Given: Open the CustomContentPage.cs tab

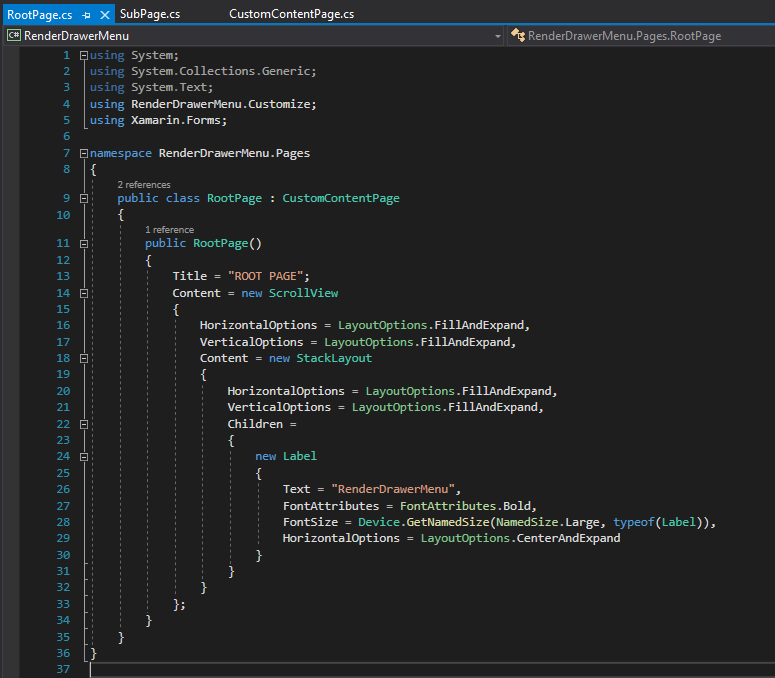Looking at the screenshot, I should click(x=291, y=14).
